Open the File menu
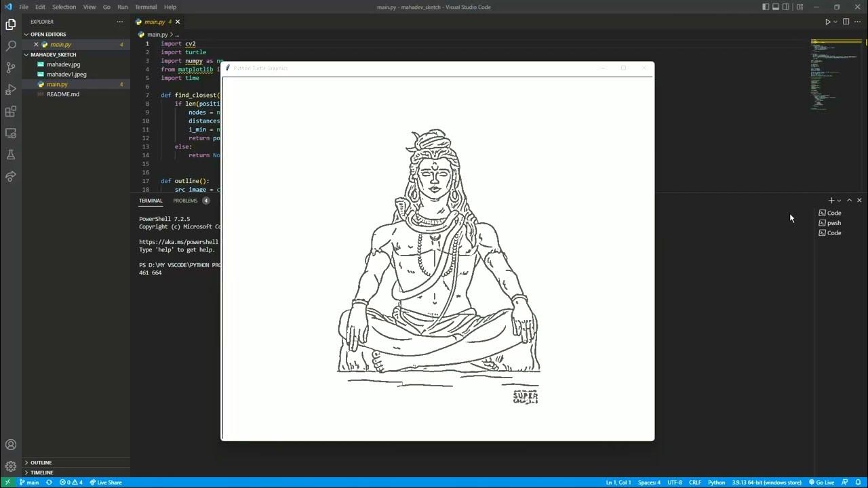Image resolution: width=868 pixels, height=488 pixels. [x=24, y=7]
